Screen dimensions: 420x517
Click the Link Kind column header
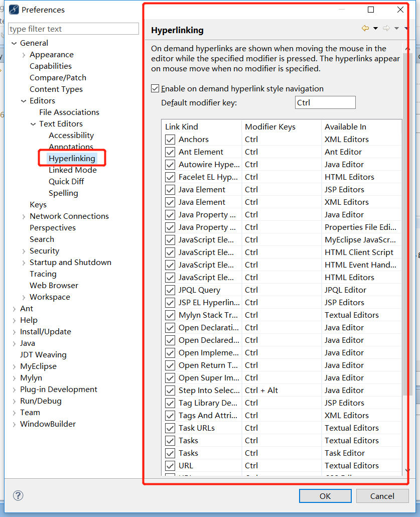pos(202,126)
